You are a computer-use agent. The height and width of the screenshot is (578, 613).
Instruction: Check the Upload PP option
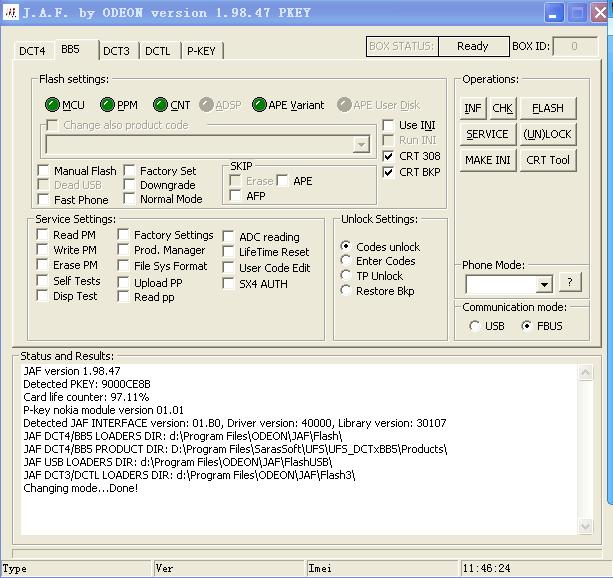click(123, 282)
